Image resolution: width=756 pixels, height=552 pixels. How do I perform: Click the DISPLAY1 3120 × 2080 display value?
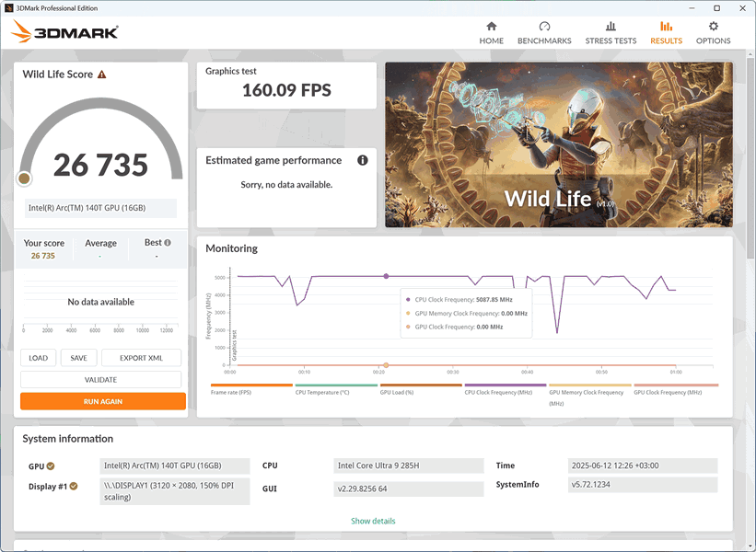coord(175,491)
